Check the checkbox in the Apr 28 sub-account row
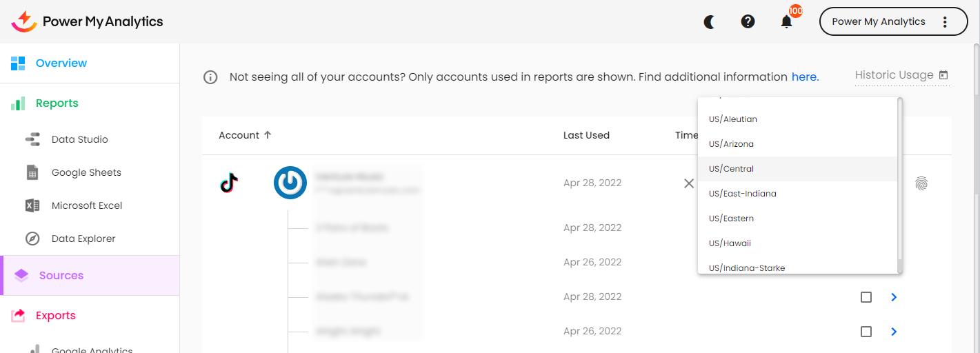This screenshot has height=353, width=980. pos(866,297)
